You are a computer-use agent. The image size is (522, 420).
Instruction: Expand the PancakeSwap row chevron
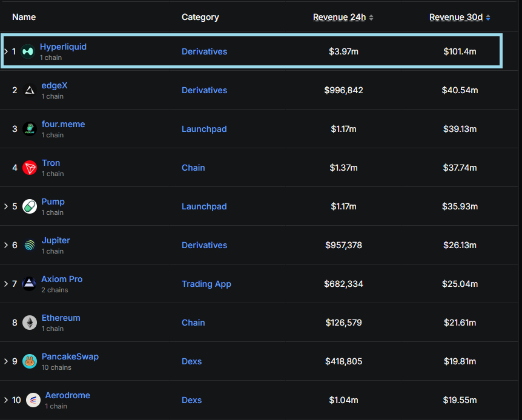pos(6,361)
